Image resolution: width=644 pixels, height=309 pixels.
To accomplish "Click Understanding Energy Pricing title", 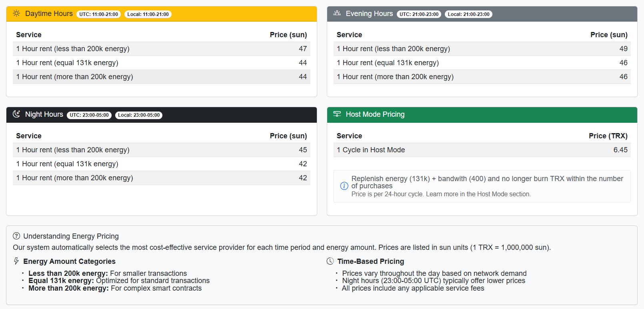I will (x=71, y=236).
